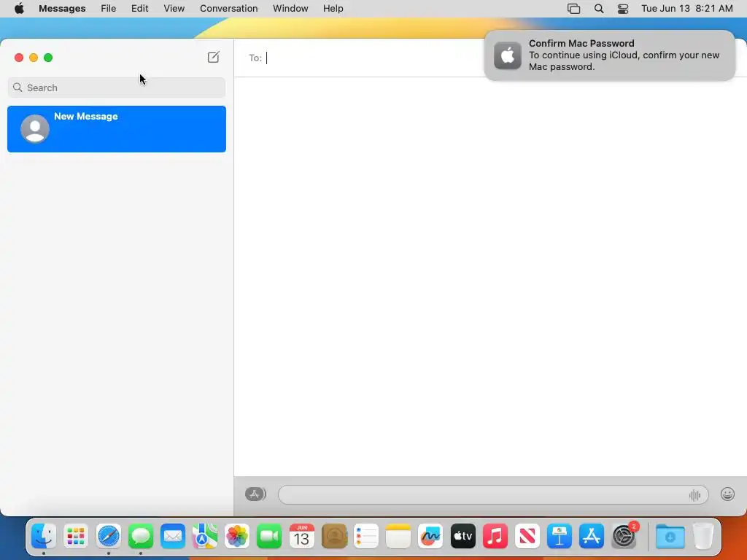Open Messages in the Dock
The image size is (747, 560).
[x=141, y=536]
